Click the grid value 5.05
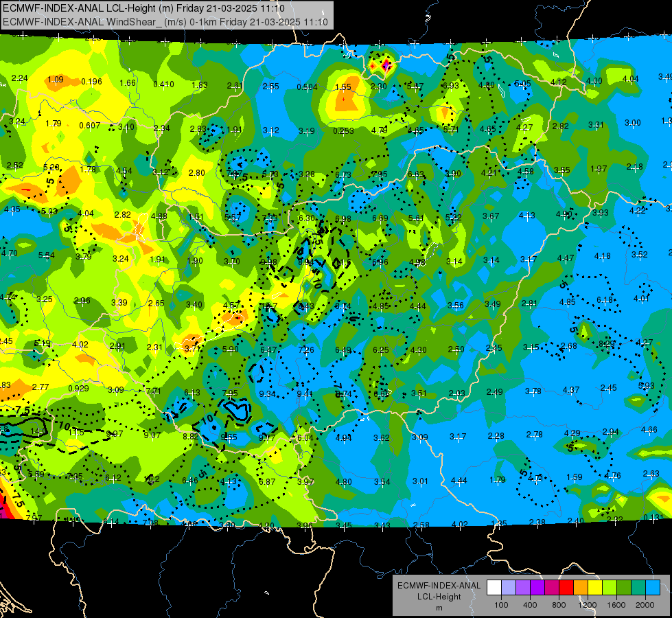Viewport: 672px width, 618px height. 522,83
